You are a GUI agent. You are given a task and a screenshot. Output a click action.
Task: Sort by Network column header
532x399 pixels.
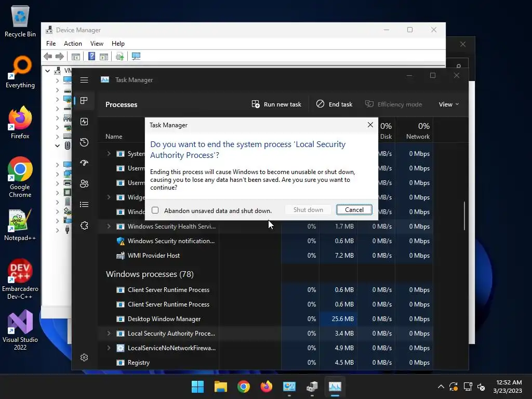[x=418, y=131]
